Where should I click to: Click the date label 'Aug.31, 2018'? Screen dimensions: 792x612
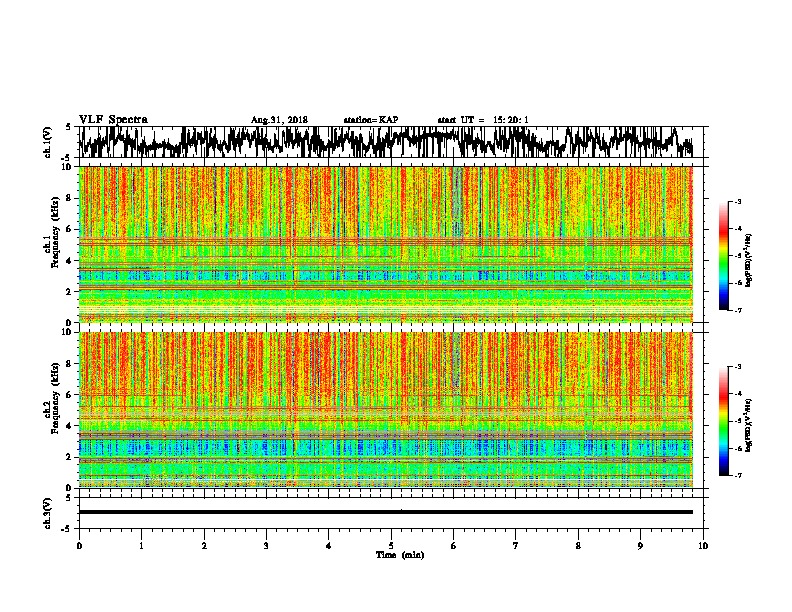(279, 120)
